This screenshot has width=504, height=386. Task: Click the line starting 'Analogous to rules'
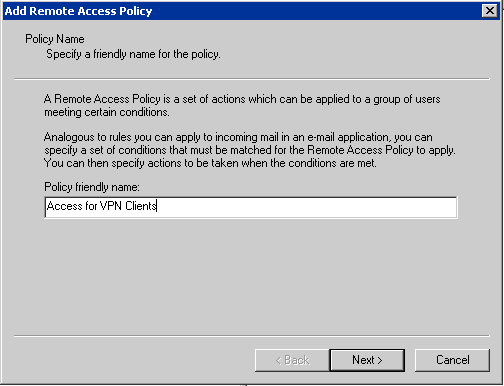pyautogui.click(x=238, y=137)
